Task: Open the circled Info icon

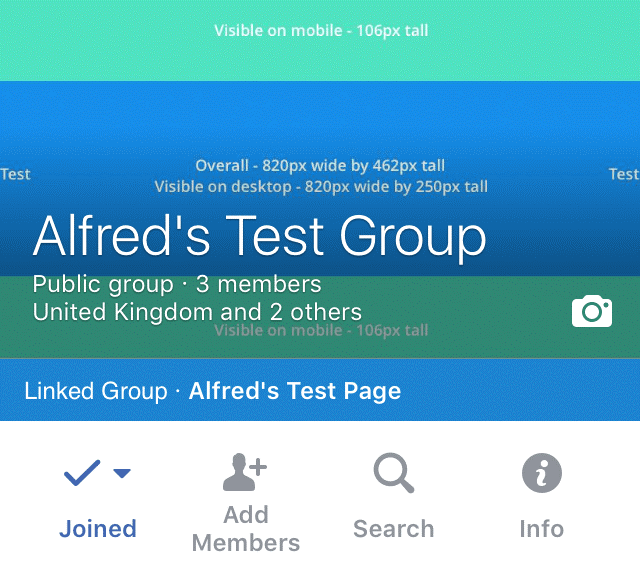Action: (542, 473)
